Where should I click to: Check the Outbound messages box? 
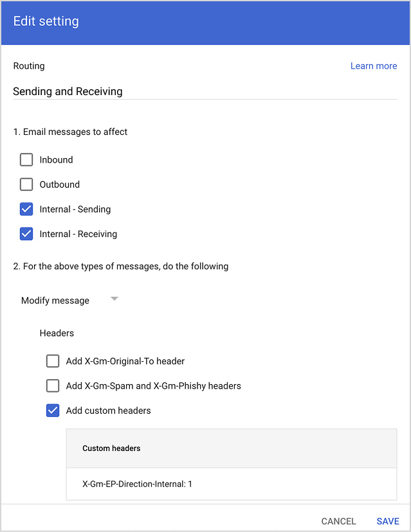pyautogui.click(x=26, y=184)
